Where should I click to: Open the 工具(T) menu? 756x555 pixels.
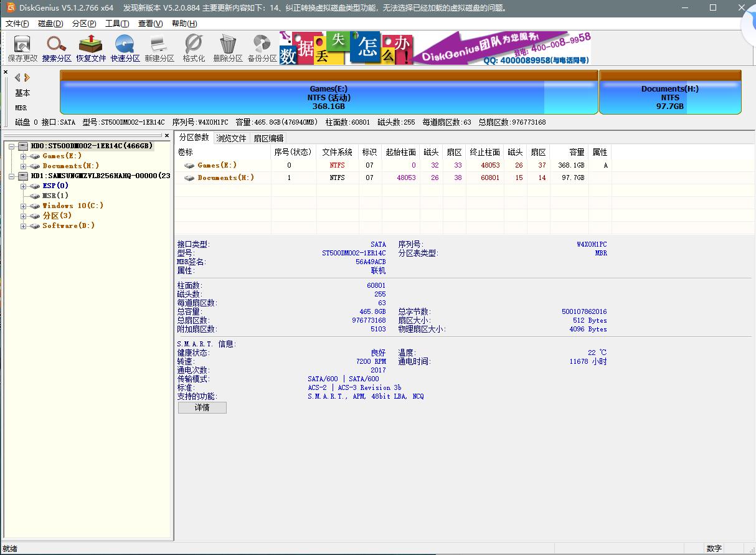(116, 24)
